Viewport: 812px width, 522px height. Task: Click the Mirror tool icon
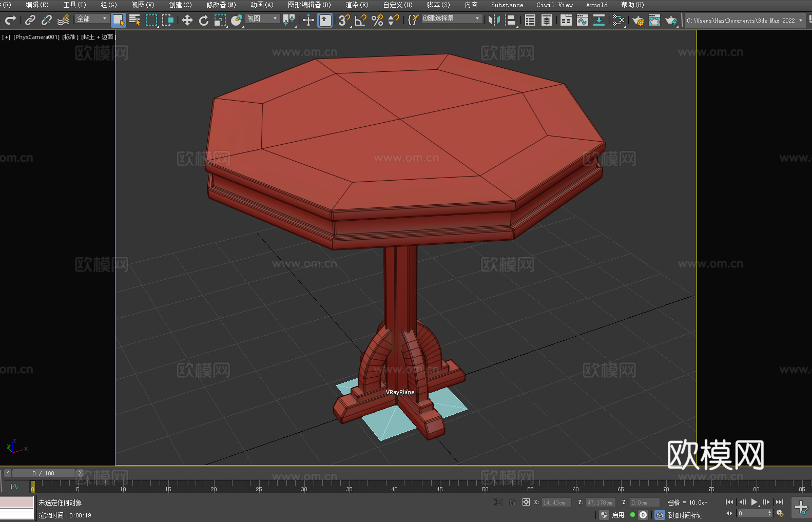[x=494, y=20]
